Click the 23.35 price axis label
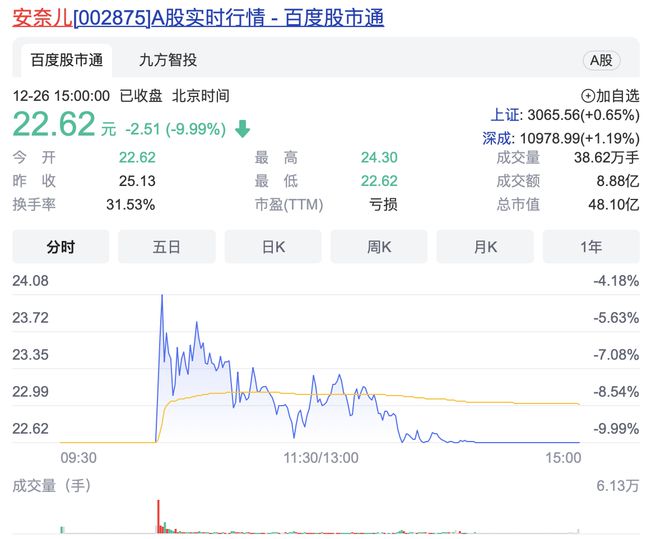Image resolution: width=660 pixels, height=539 pixels. tap(30, 355)
